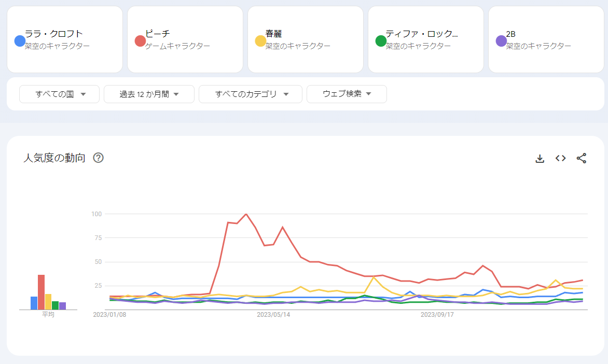Select the ララ・クロフト search term card
The width and height of the screenshot is (608, 364).
[x=65, y=39]
